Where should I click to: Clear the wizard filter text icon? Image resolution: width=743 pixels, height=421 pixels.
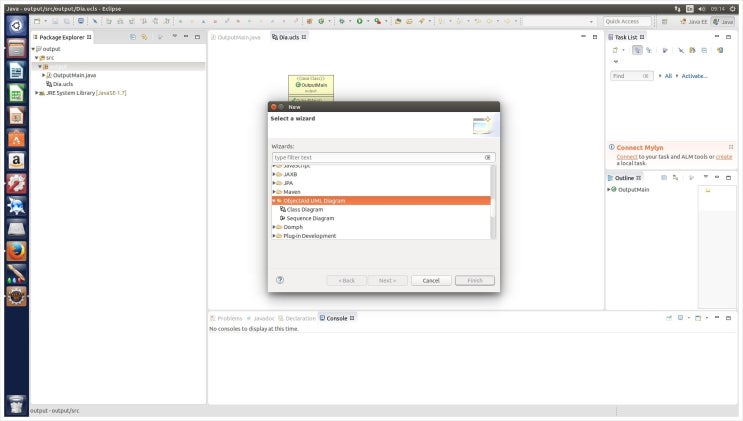pyautogui.click(x=488, y=157)
